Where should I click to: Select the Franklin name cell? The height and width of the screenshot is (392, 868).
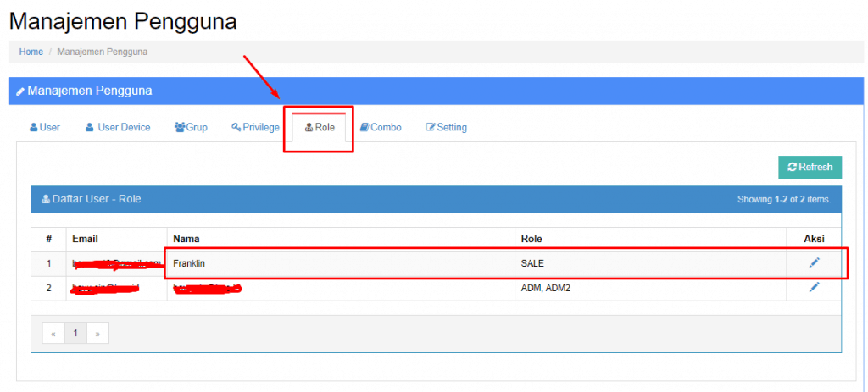[341, 263]
